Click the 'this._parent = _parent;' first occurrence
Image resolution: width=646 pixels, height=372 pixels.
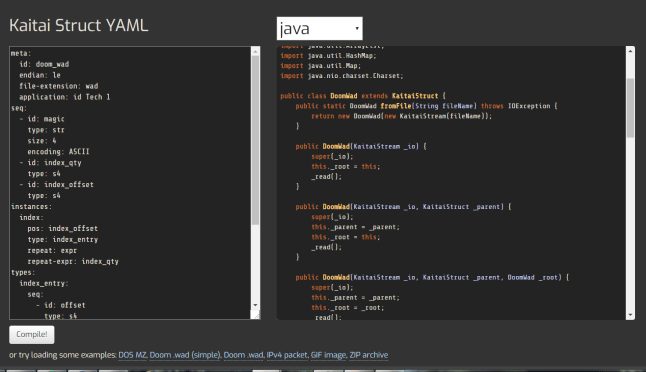(x=356, y=227)
